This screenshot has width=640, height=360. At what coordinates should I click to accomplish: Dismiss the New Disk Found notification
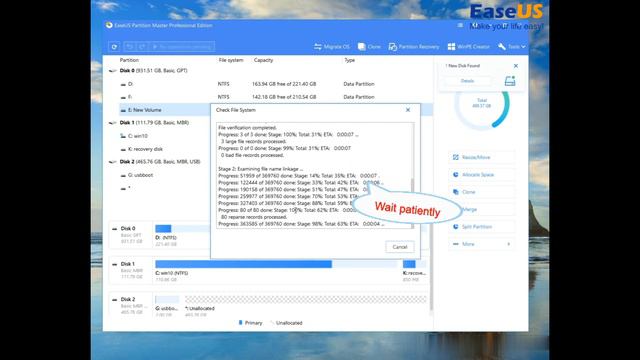(516, 66)
